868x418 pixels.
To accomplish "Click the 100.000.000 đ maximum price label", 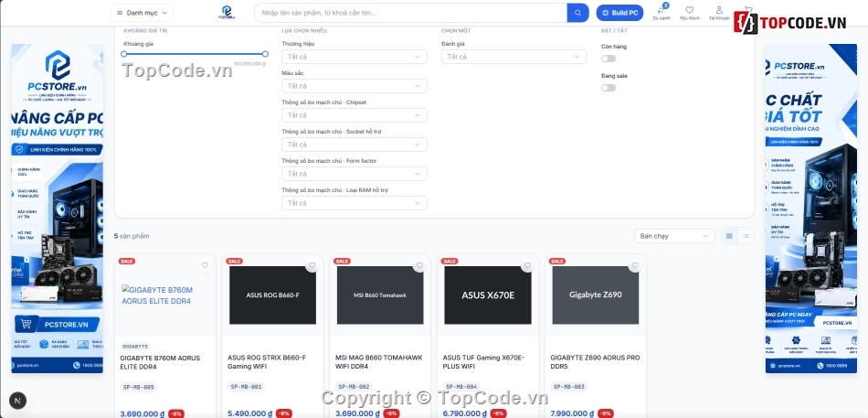I will point(249,64).
